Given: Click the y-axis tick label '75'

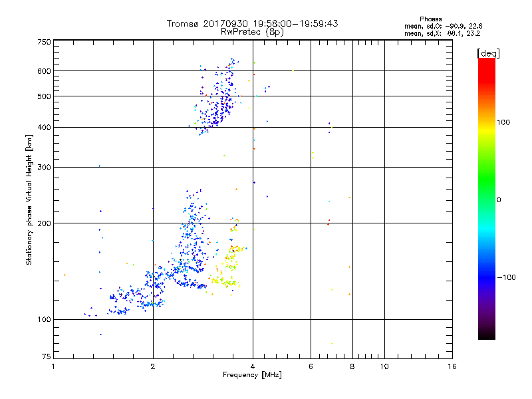Looking at the screenshot, I should [x=47, y=356].
